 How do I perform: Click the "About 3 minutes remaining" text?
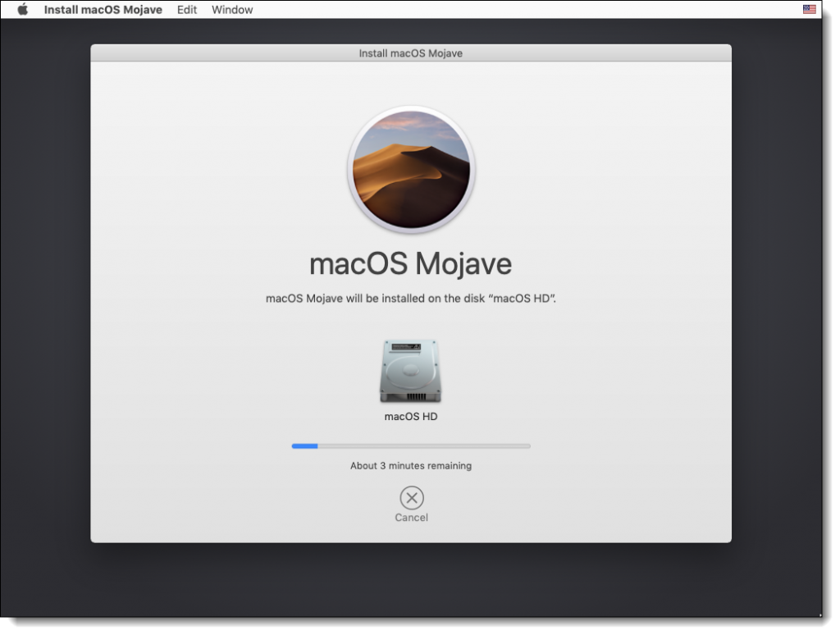tap(411, 466)
